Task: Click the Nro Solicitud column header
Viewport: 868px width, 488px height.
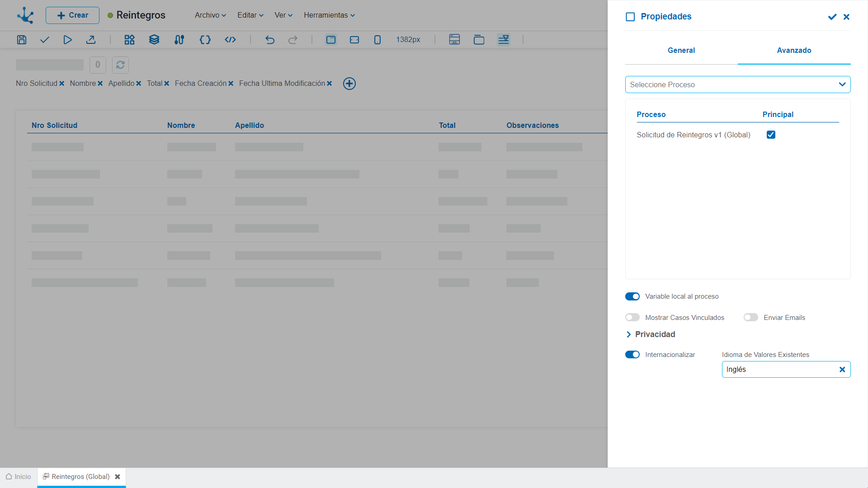Action: coord(54,125)
